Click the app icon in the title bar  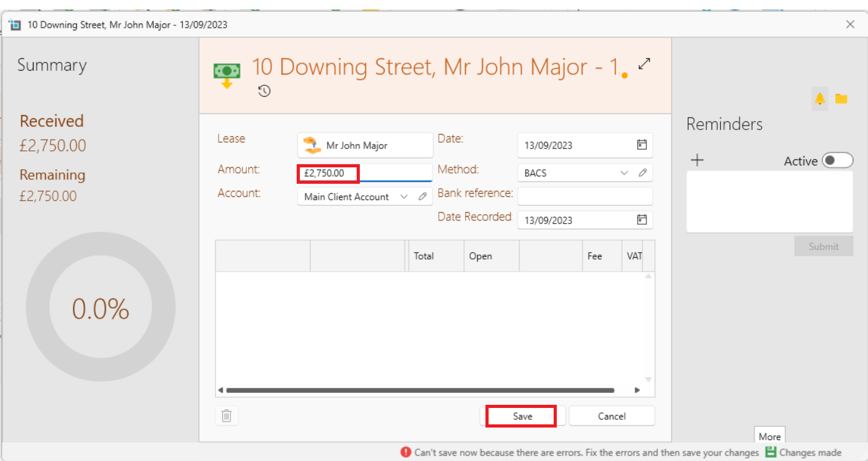point(15,25)
